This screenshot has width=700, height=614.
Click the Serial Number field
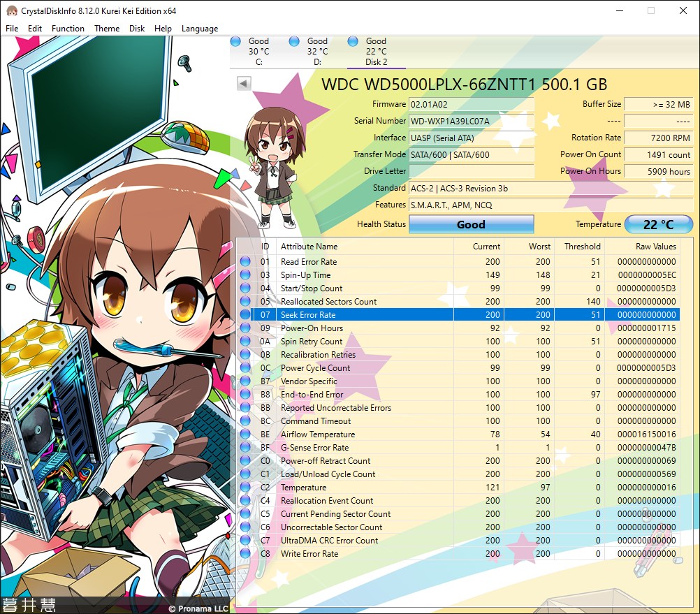[471, 122]
